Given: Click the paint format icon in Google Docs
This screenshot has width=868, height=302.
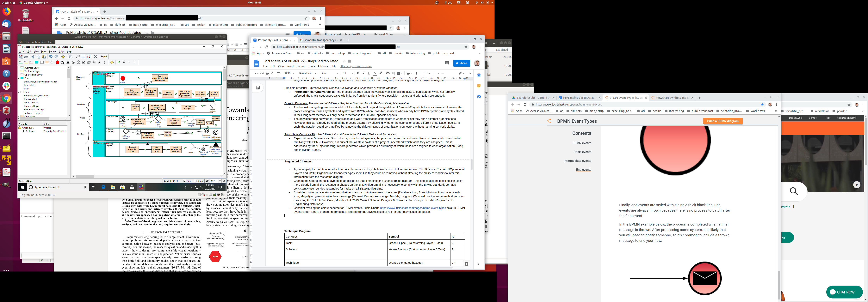Looking at the screenshot, I should [x=278, y=73].
